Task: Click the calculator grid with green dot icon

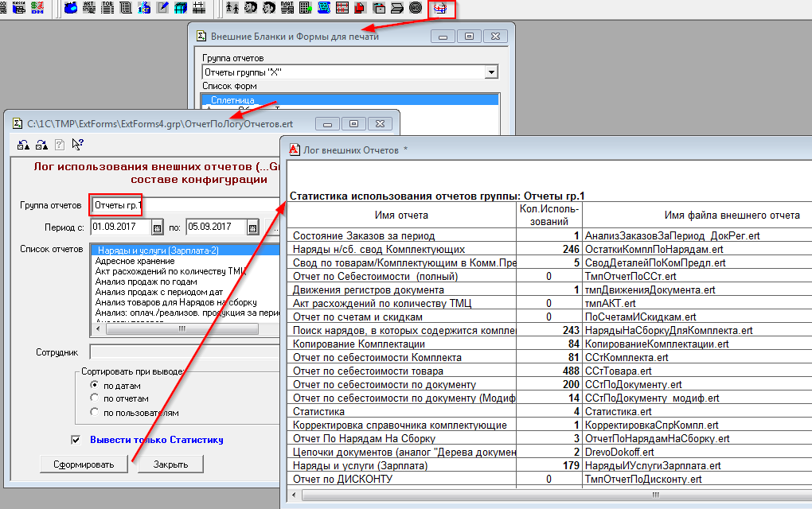Action: [x=306, y=8]
